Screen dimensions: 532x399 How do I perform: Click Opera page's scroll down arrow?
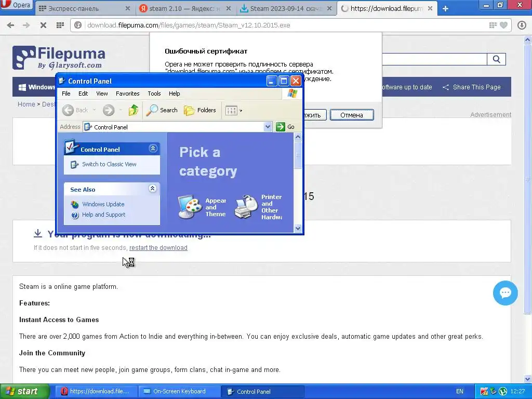tap(528, 379)
